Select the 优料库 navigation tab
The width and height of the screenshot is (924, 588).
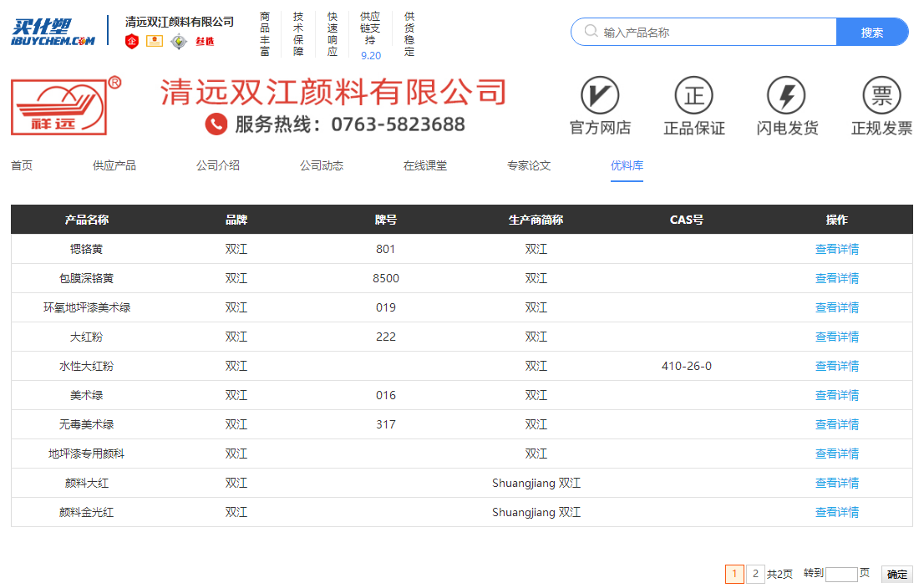[627, 165]
